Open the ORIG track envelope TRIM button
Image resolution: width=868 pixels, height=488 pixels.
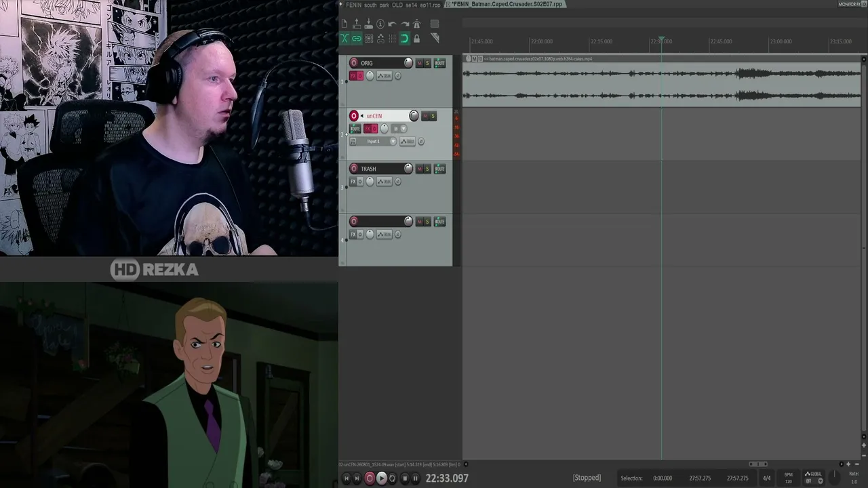[x=384, y=76]
